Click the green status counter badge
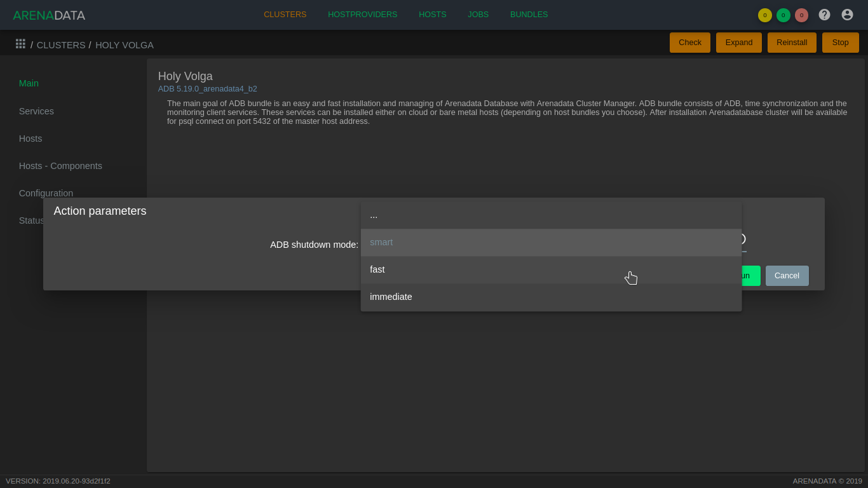Image resolution: width=868 pixels, height=488 pixels. pos(783,15)
